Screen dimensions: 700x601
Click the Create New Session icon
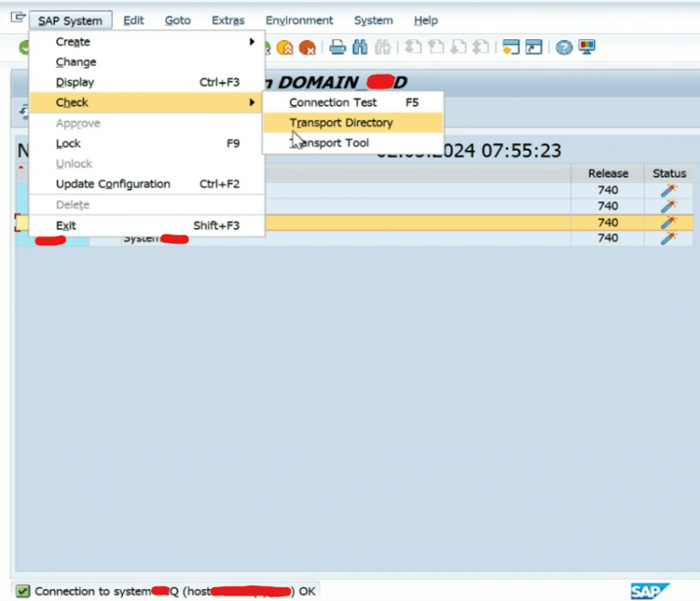(510, 47)
